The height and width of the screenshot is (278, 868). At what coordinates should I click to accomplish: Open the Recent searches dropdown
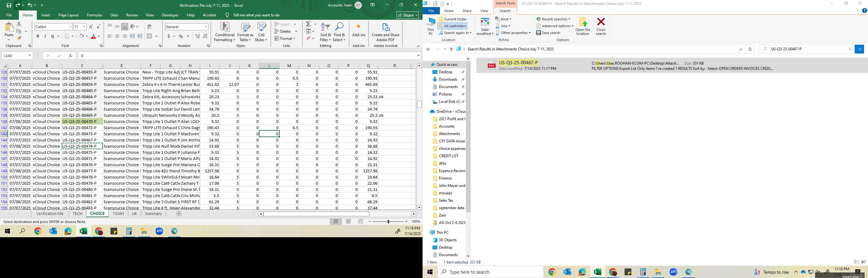553,19
